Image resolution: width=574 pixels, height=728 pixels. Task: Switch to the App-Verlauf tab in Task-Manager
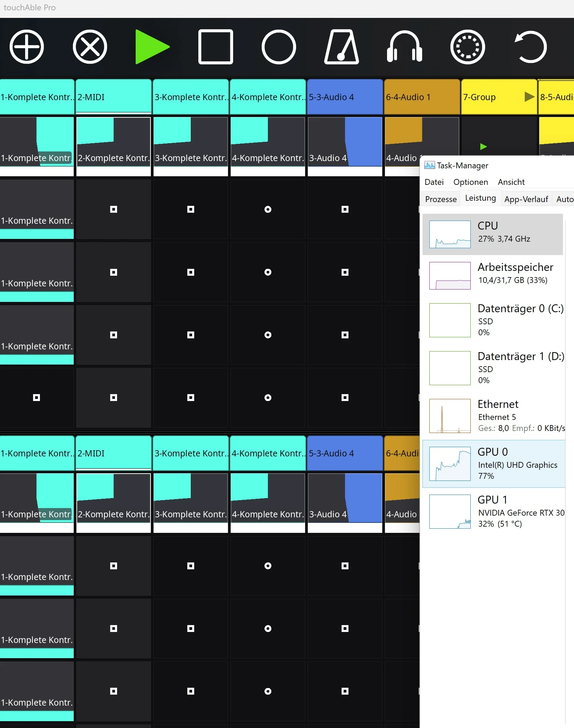pos(526,199)
